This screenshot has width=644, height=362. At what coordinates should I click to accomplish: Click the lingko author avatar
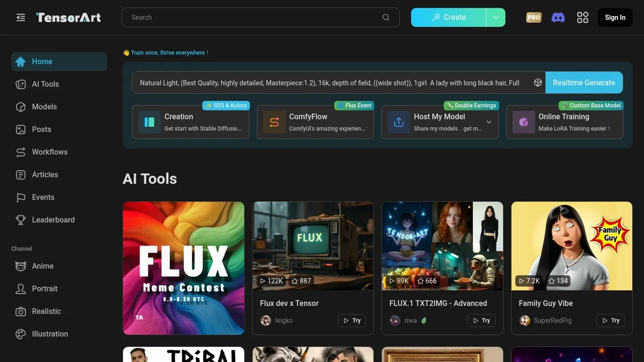point(266,321)
